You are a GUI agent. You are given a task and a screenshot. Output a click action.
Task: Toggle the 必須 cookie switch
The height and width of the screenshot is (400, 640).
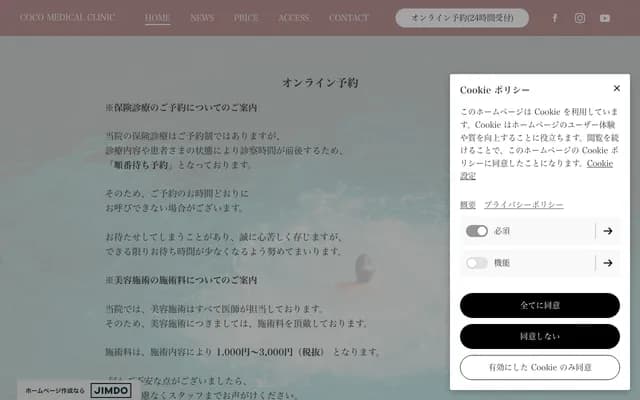coord(476,231)
